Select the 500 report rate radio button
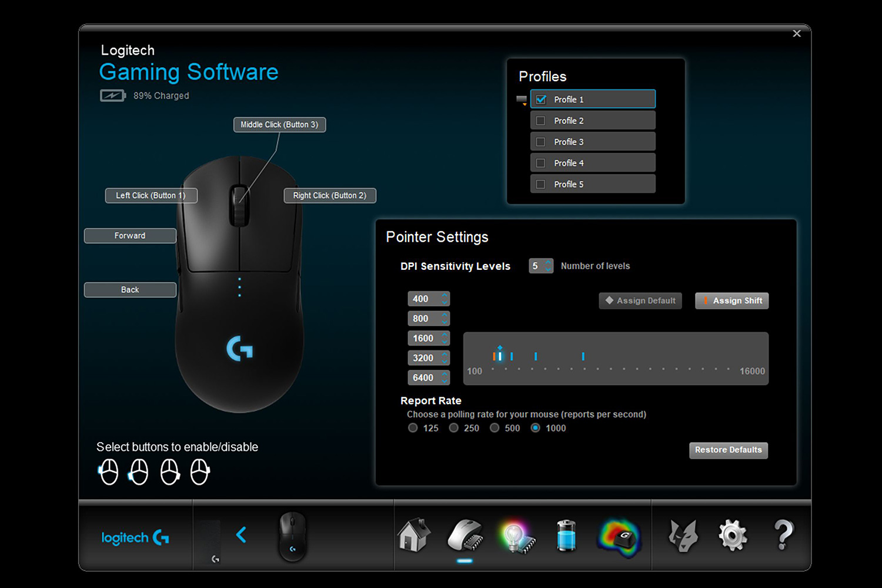 495,428
